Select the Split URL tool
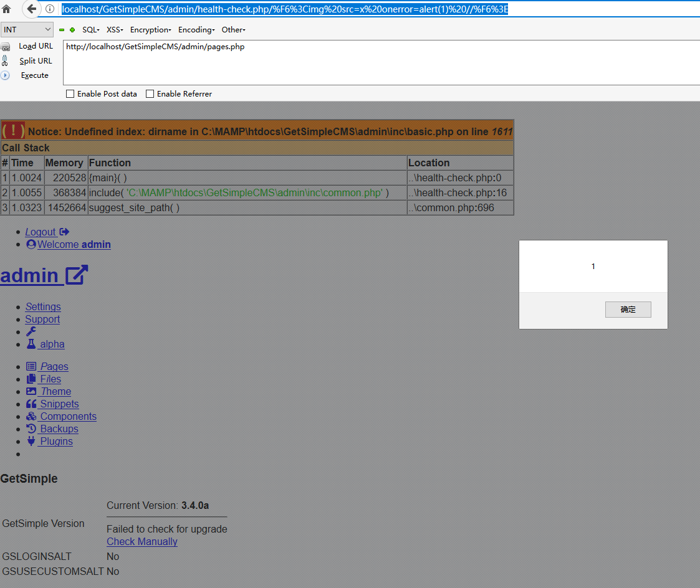 point(36,60)
